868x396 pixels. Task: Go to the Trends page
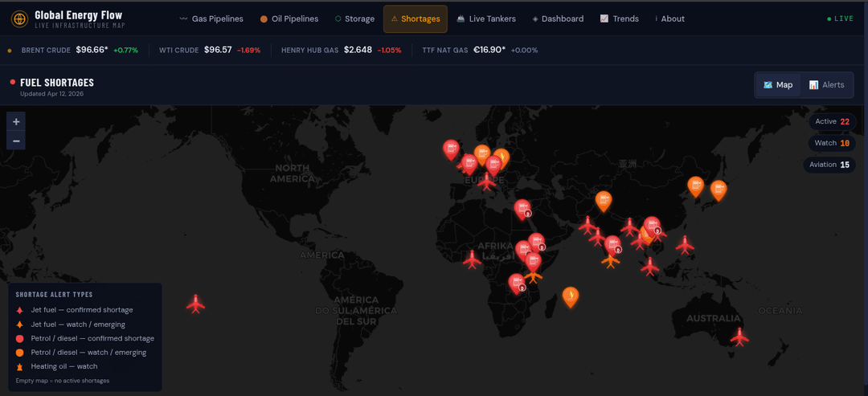coord(619,19)
